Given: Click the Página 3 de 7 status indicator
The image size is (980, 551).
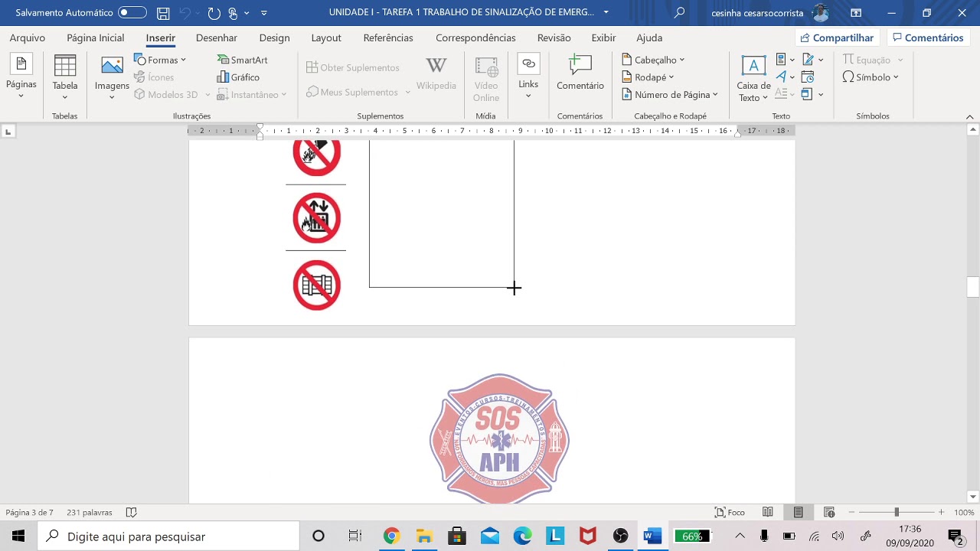Looking at the screenshot, I should coord(30,513).
